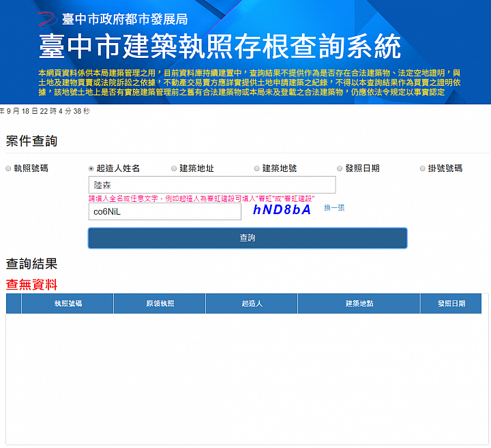
Task: Click the yellow disclaimer paragraph in banner
Action: click(250, 83)
